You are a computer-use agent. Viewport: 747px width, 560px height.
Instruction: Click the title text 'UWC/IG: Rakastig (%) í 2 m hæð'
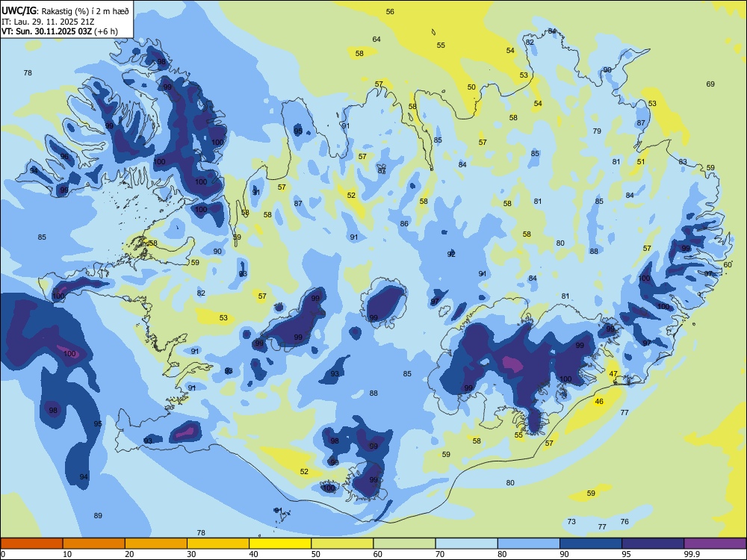(65, 11)
